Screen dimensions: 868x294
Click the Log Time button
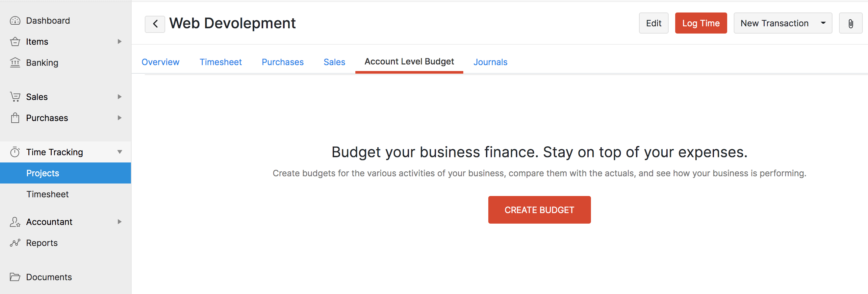(701, 23)
